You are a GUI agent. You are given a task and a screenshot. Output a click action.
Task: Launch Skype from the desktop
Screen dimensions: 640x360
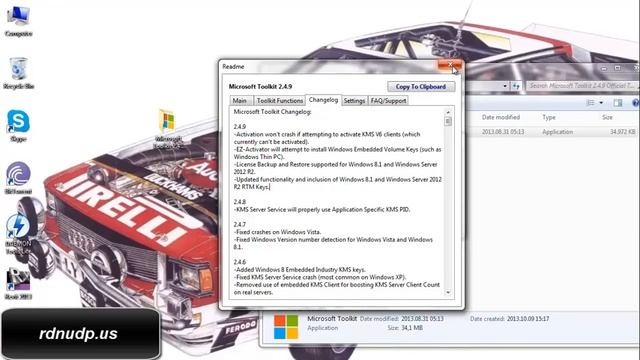coord(18,126)
